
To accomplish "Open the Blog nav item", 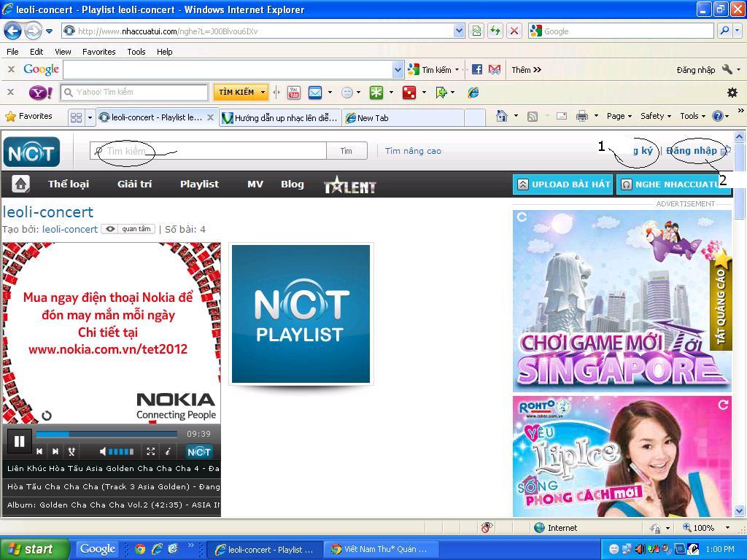I will click(292, 184).
